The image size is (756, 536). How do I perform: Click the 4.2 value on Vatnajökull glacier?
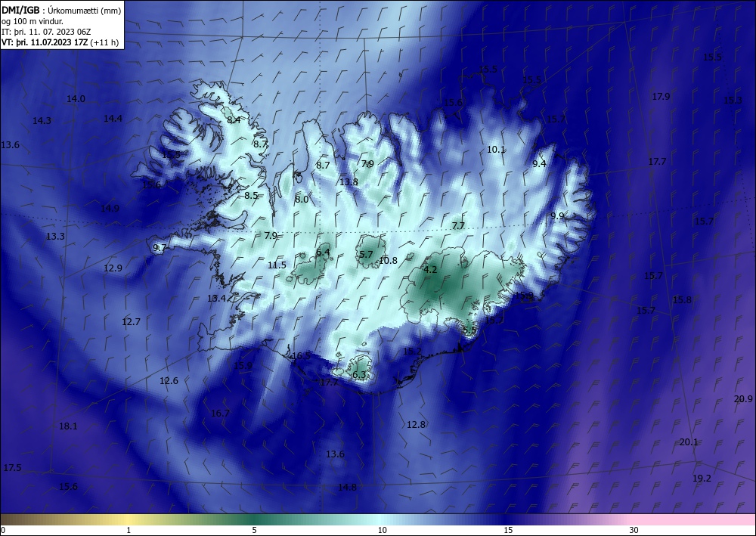[430, 269]
